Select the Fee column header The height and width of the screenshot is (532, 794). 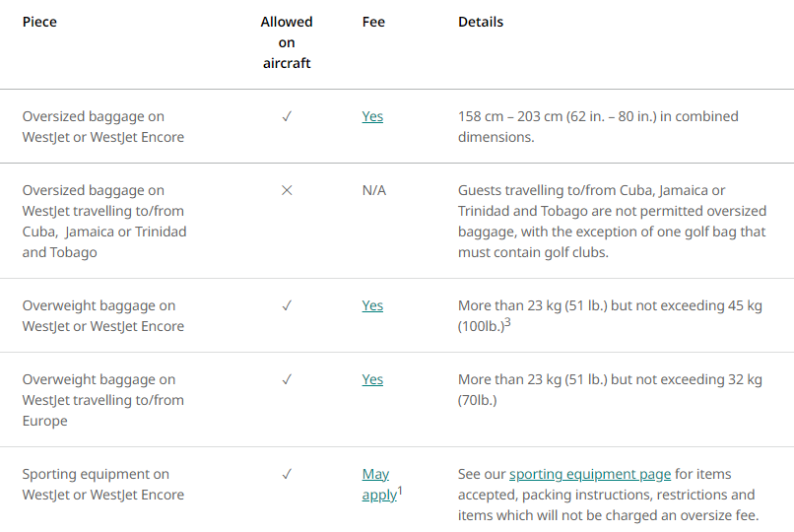pos(373,22)
